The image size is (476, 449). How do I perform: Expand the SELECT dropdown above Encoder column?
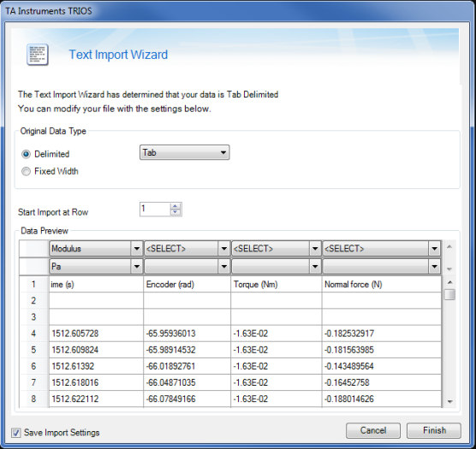pos(187,249)
